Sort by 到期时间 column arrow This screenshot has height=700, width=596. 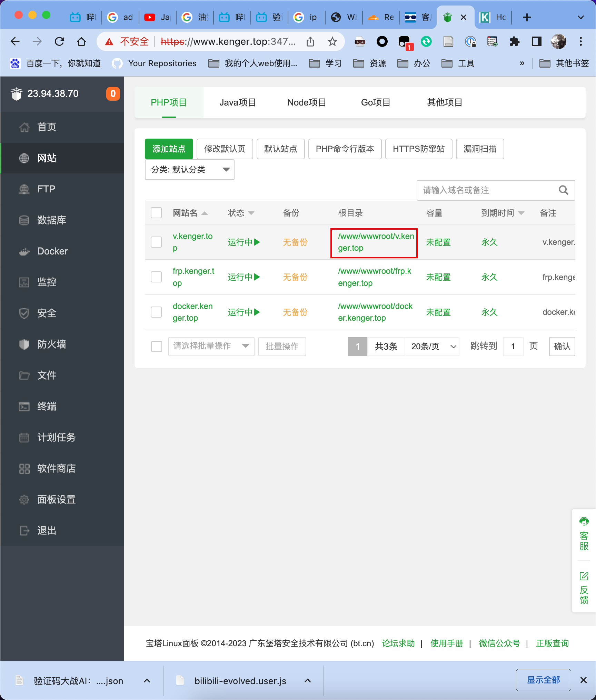pyautogui.click(x=521, y=213)
